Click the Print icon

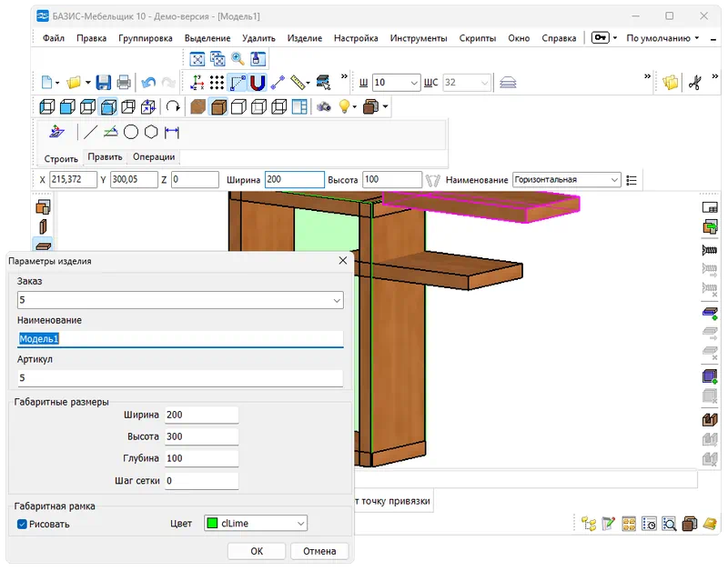coord(124,83)
